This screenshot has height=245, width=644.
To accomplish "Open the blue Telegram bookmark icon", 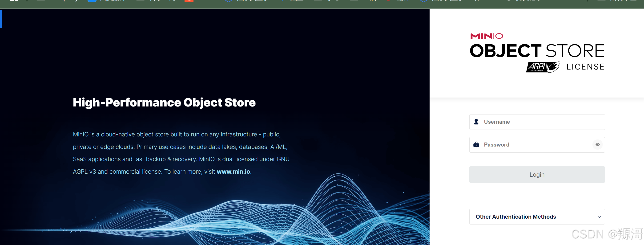I will [92, 1].
